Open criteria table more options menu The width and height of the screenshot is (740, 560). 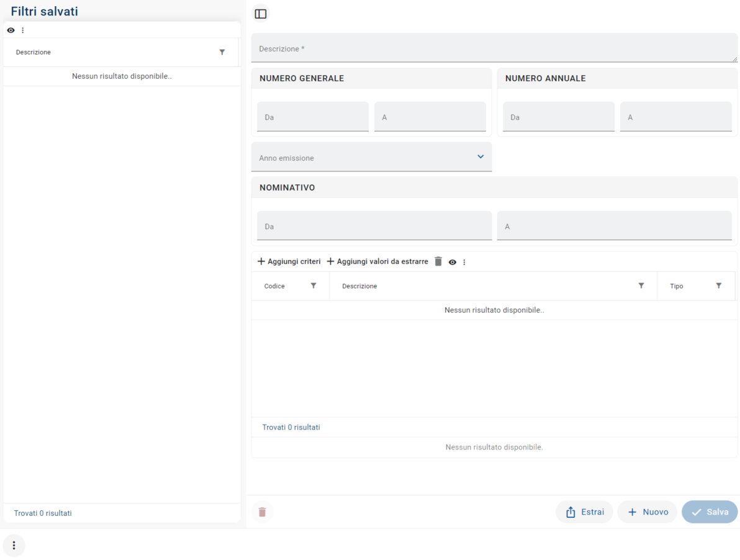pyautogui.click(x=464, y=262)
